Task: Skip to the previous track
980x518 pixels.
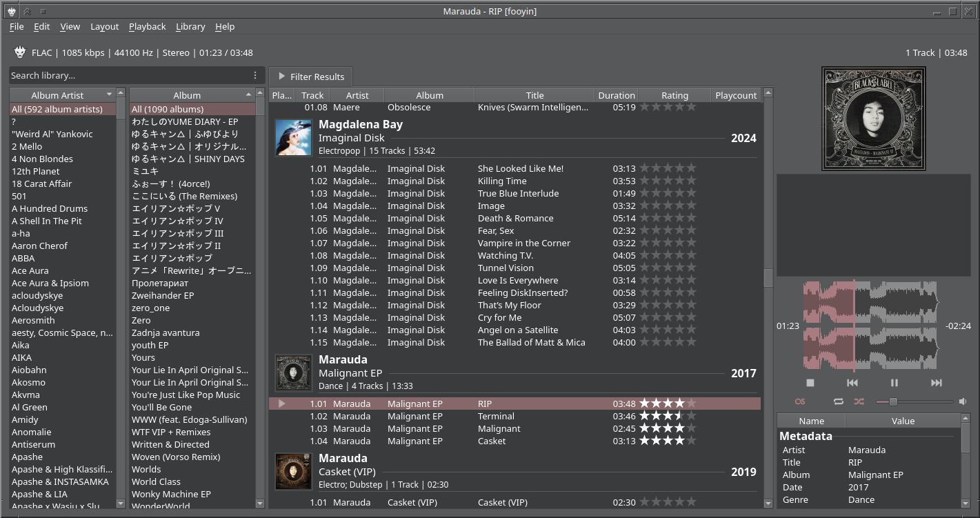Action: coord(852,383)
